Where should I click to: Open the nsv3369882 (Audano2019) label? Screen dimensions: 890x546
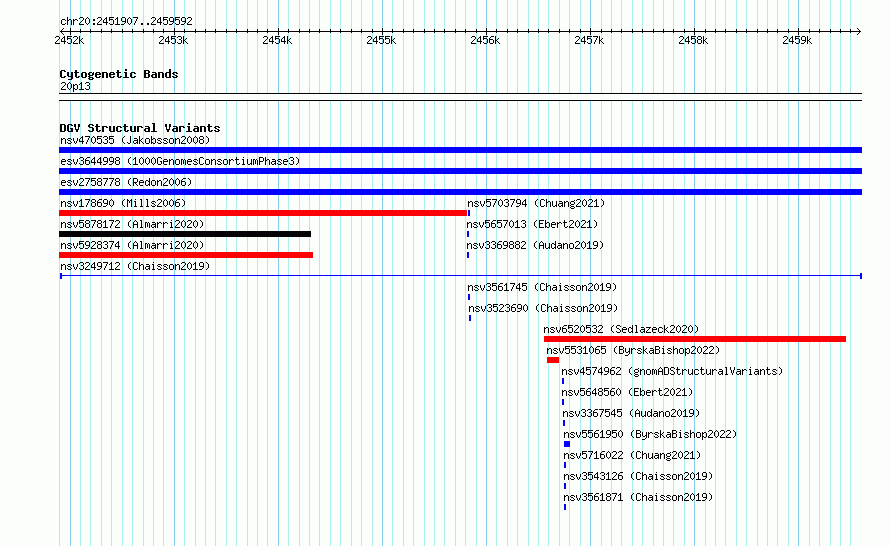pos(535,245)
